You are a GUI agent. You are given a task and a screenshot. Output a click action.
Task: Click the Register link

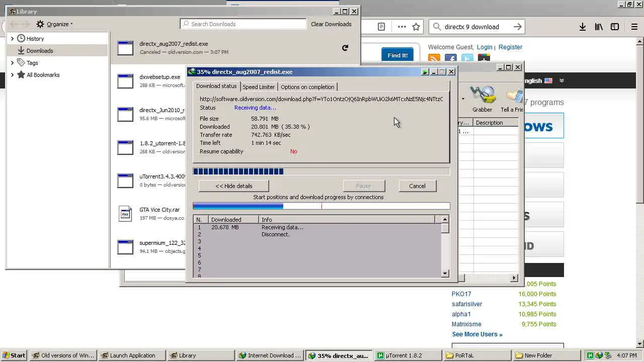tap(510, 47)
